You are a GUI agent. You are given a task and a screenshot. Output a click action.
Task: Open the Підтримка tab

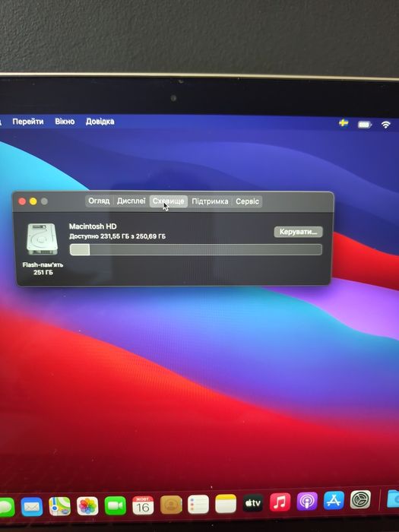click(x=210, y=201)
